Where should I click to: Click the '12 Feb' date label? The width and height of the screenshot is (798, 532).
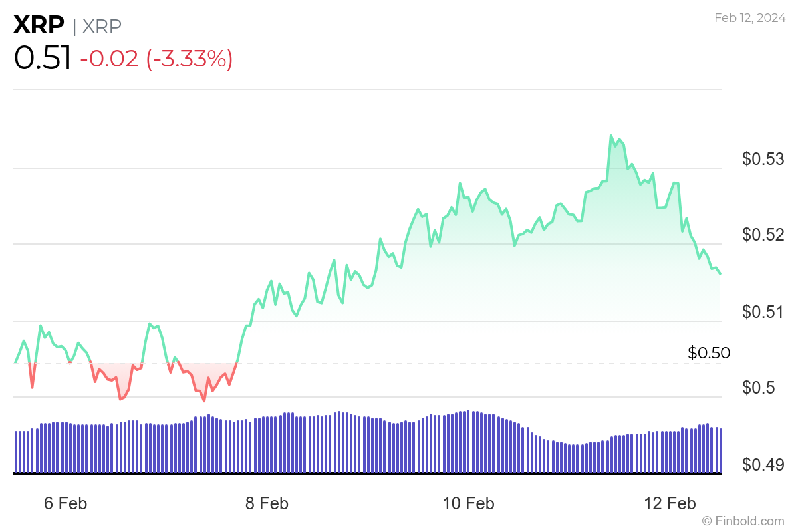(670, 503)
